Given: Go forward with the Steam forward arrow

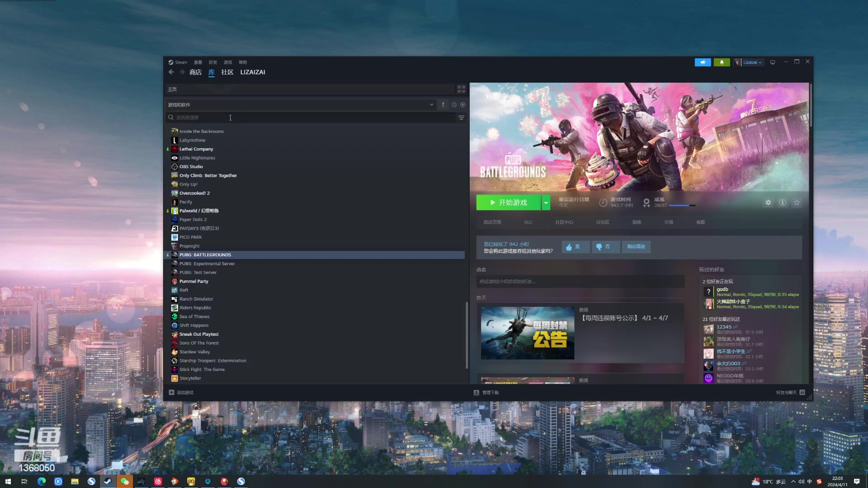Looking at the screenshot, I should tap(182, 72).
